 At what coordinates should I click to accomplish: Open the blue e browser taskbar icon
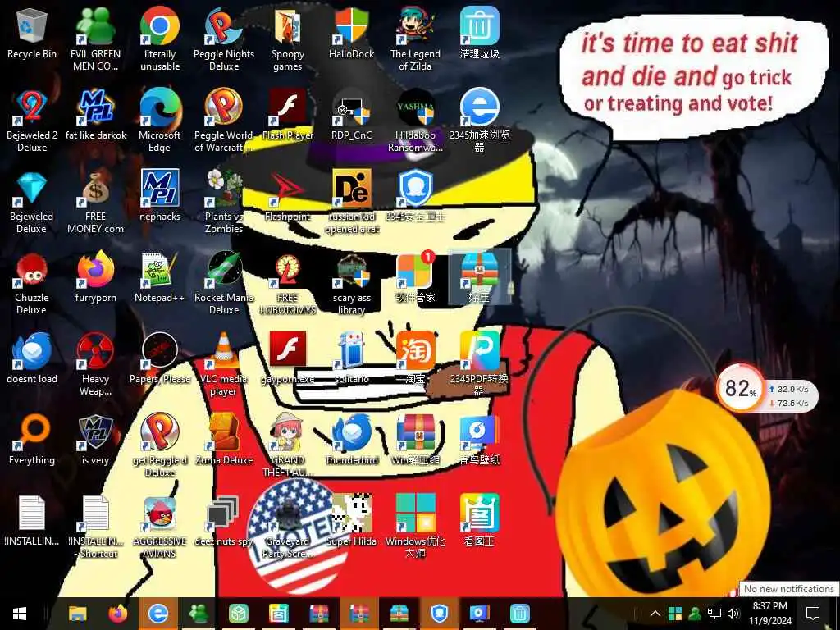158,614
